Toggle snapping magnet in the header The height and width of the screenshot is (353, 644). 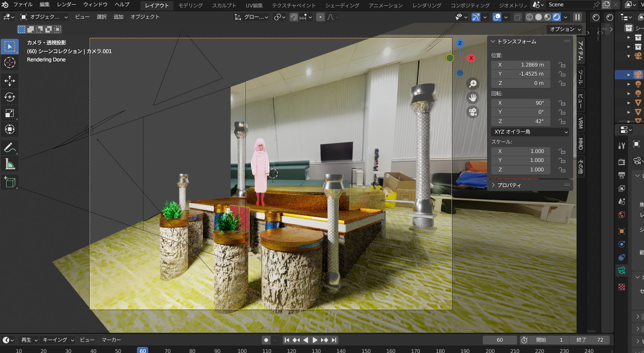point(294,17)
